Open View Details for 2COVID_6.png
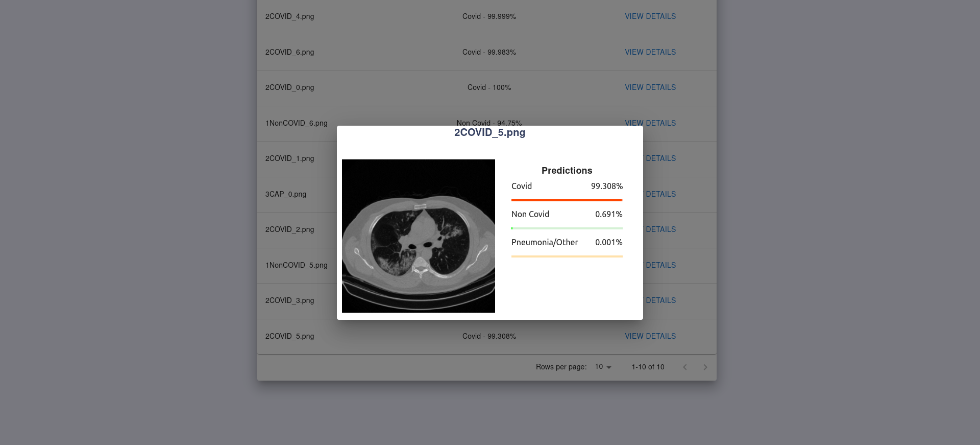Screen dimensions: 980x445 [x=650, y=52]
